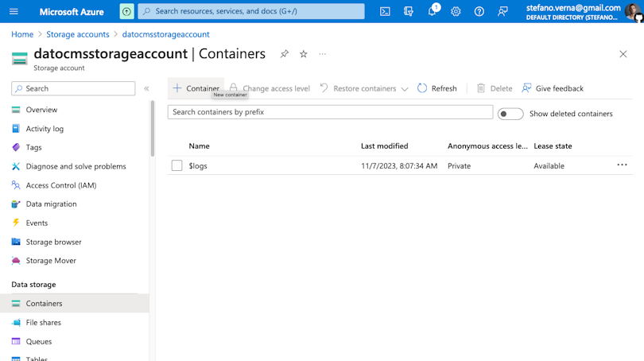This screenshot has width=644, height=361.
Task: Click Give feedback in the toolbar
Action: 553,88
